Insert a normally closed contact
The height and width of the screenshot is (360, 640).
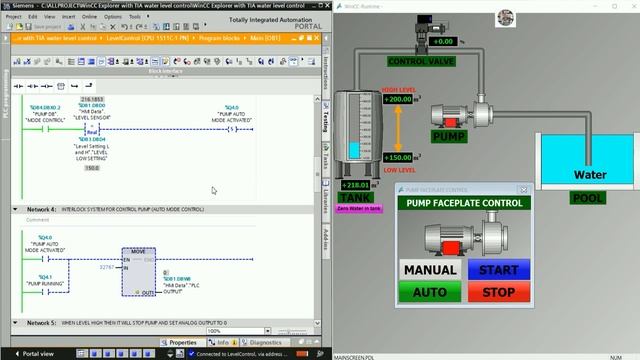pos(32,86)
